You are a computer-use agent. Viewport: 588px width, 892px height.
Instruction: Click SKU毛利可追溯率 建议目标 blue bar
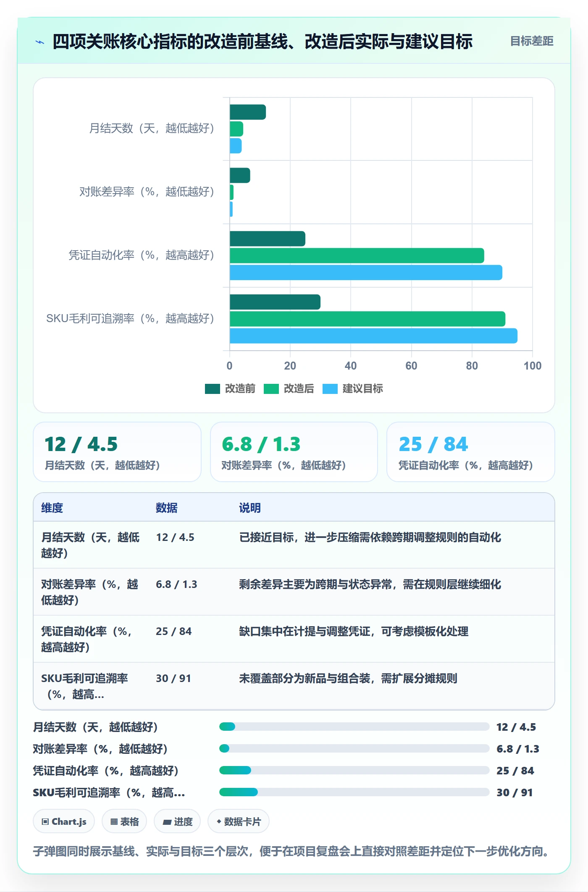(373, 336)
